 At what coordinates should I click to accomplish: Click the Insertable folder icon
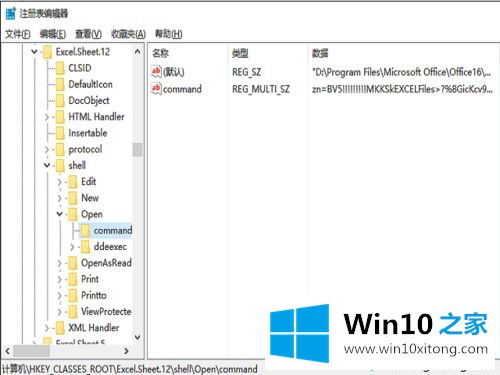(x=60, y=133)
